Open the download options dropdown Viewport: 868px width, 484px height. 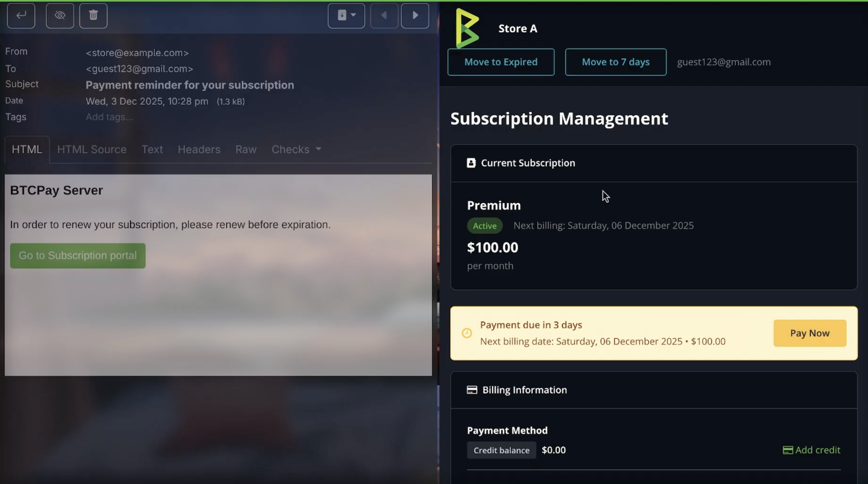coord(346,15)
